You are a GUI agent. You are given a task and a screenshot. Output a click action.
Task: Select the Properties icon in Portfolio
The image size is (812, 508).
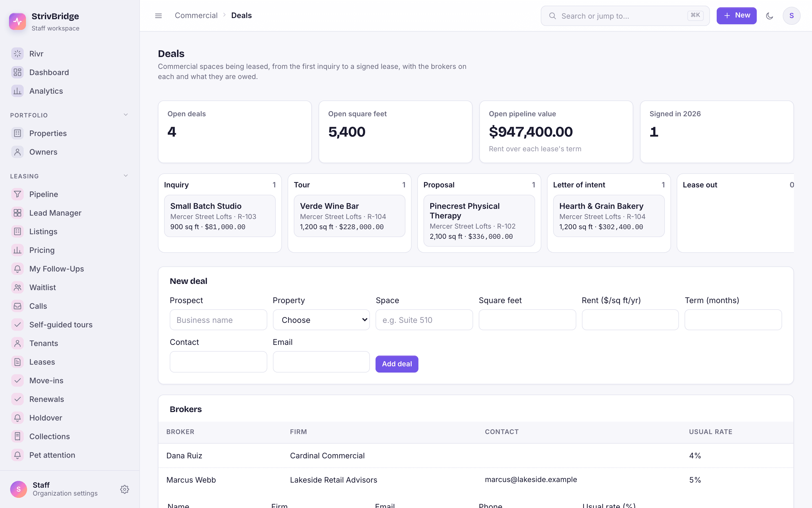coord(17,133)
